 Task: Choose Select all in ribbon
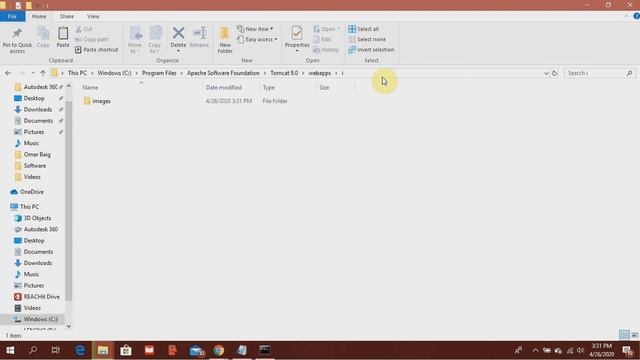coord(364,29)
